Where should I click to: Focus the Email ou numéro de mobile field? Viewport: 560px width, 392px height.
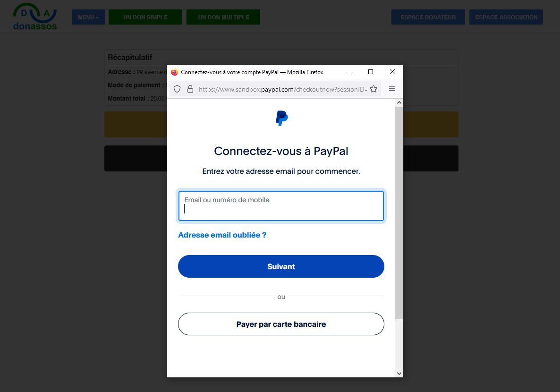[x=281, y=206]
